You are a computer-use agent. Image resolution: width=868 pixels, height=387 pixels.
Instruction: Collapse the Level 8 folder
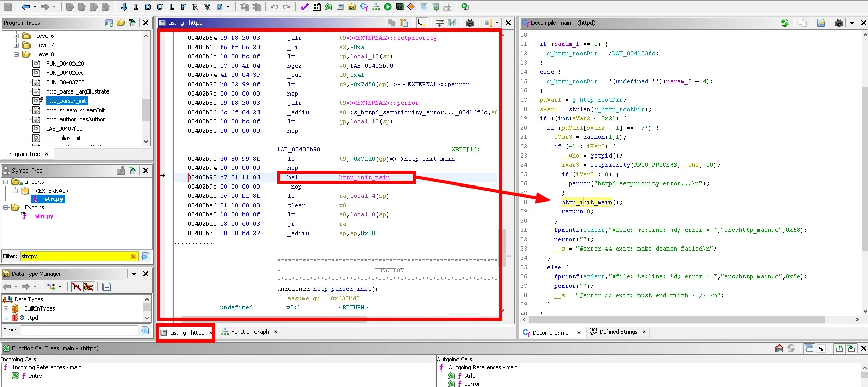point(17,54)
